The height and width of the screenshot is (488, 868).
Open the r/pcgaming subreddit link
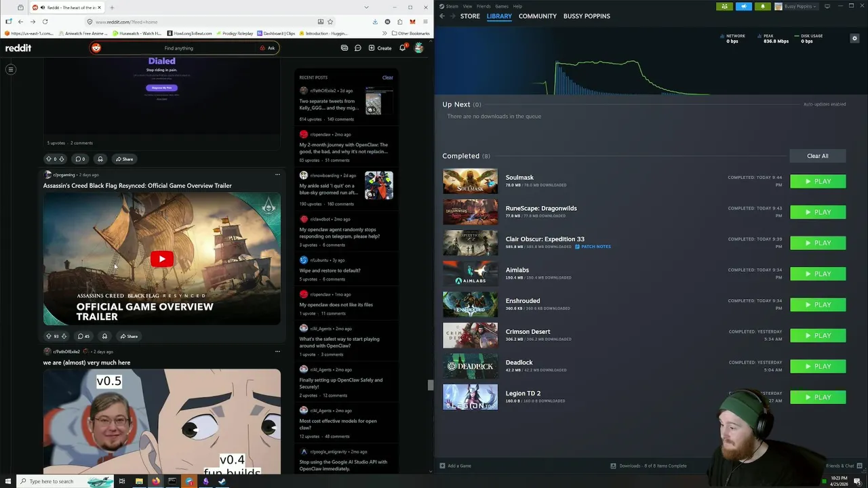coord(64,175)
